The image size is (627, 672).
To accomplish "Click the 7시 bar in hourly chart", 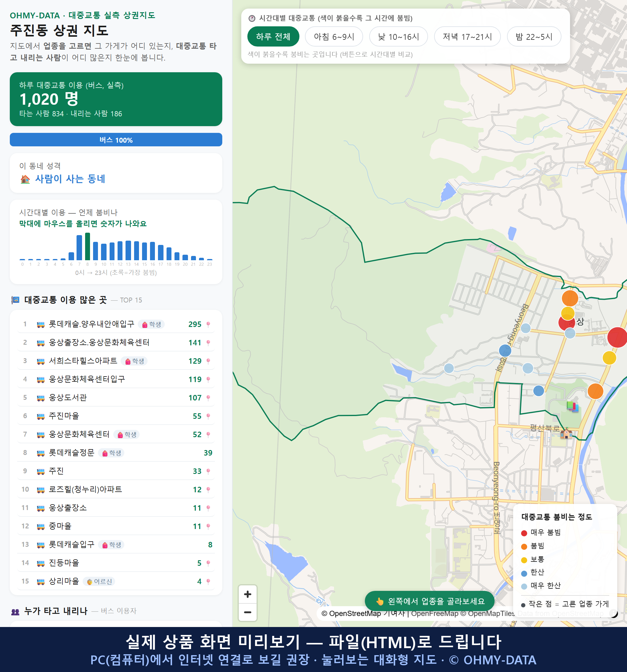I will coord(79,247).
